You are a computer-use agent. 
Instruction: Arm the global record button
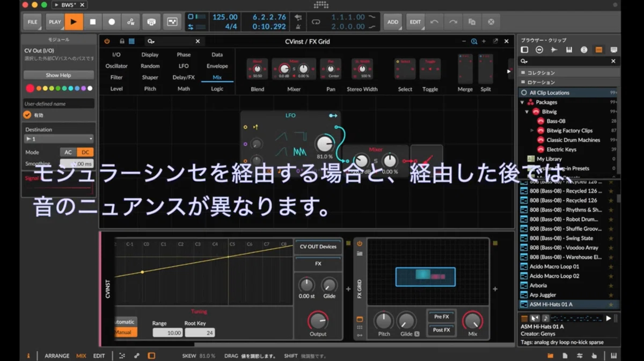click(x=112, y=22)
